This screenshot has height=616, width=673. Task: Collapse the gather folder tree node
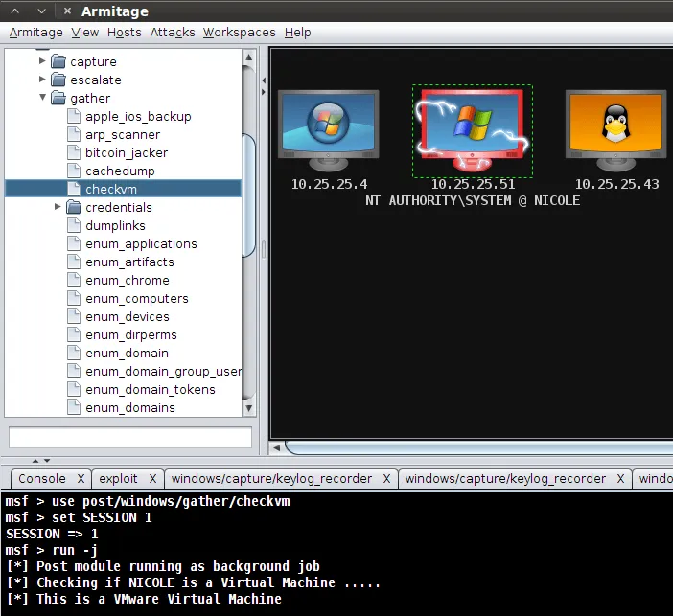point(42,98)
